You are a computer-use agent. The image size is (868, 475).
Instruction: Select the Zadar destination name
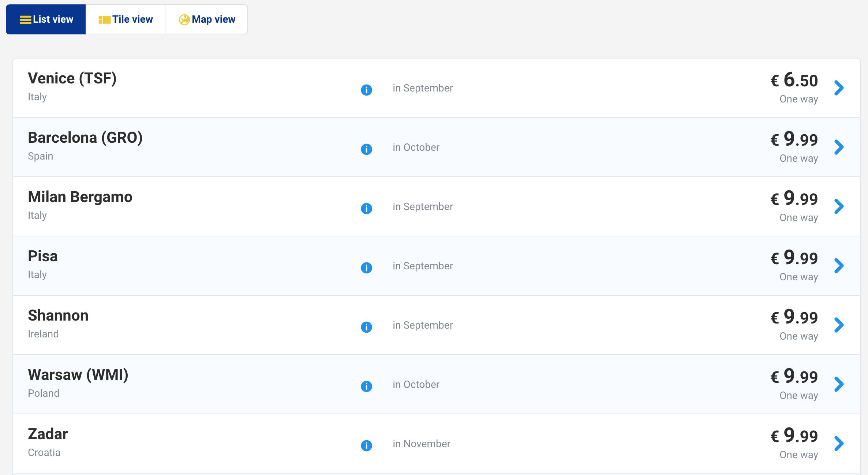(48, 434)
